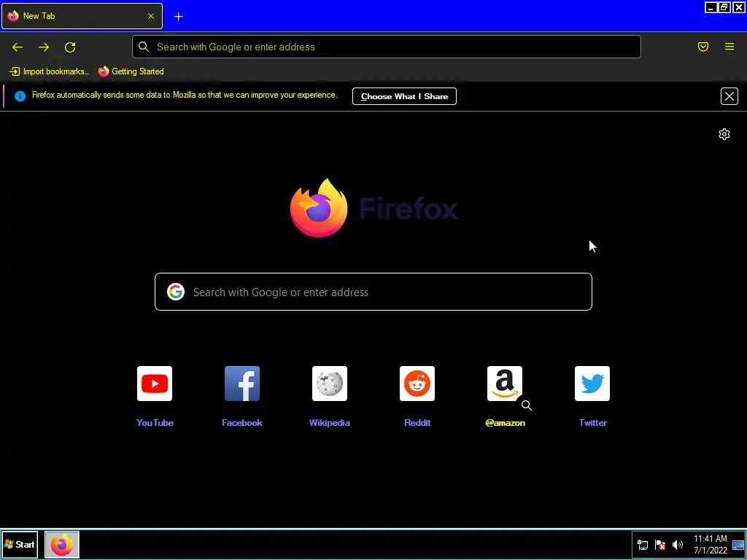Click the @amazon label link
Screen dimensions: 747x560
pos(505,423)
